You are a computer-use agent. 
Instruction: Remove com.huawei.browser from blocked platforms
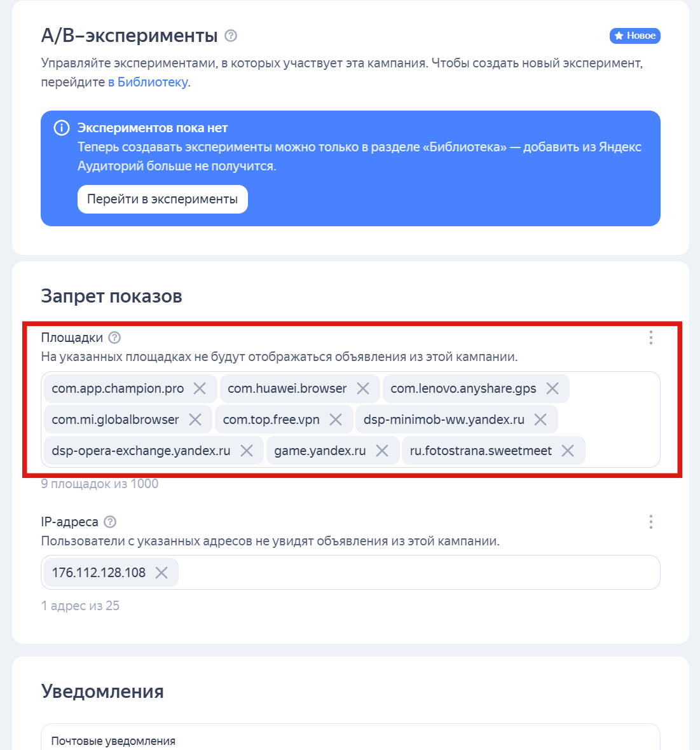(364, 388)
